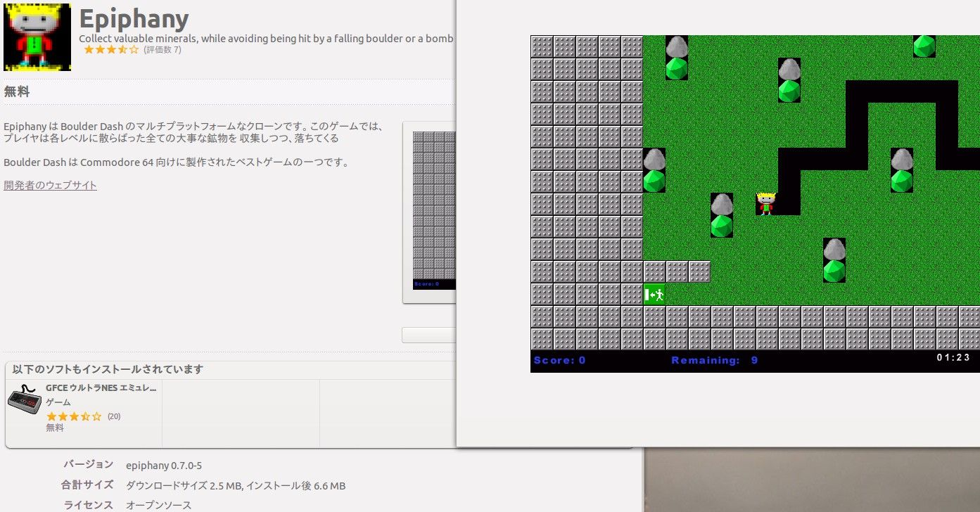
Task: Click the オープンソース license value
Action: pos(158,506)
